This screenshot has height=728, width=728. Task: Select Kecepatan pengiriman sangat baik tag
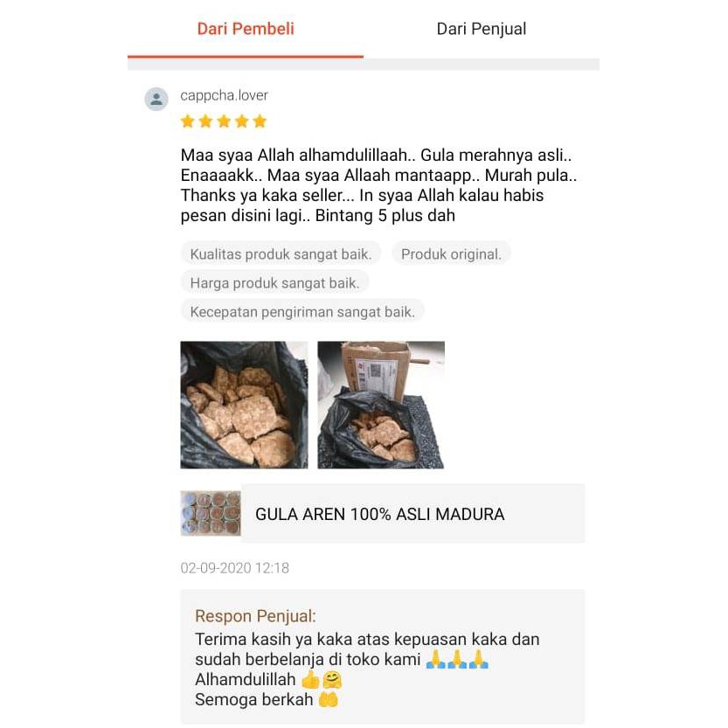tap(302, 311)
